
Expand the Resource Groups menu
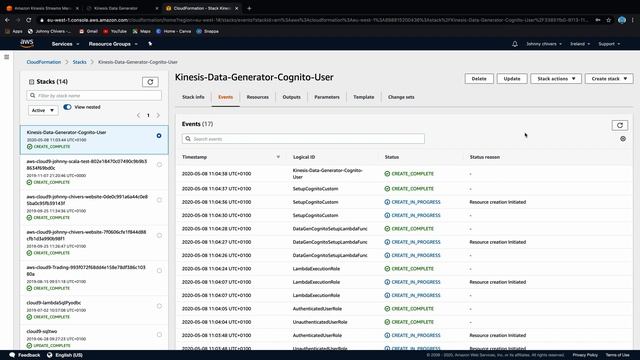point(113,44)
